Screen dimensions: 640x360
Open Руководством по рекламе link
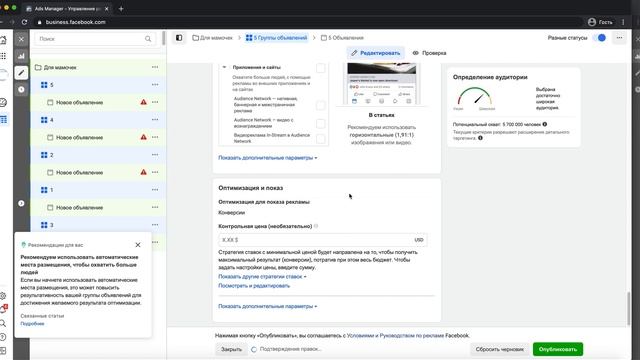point(412,336)
